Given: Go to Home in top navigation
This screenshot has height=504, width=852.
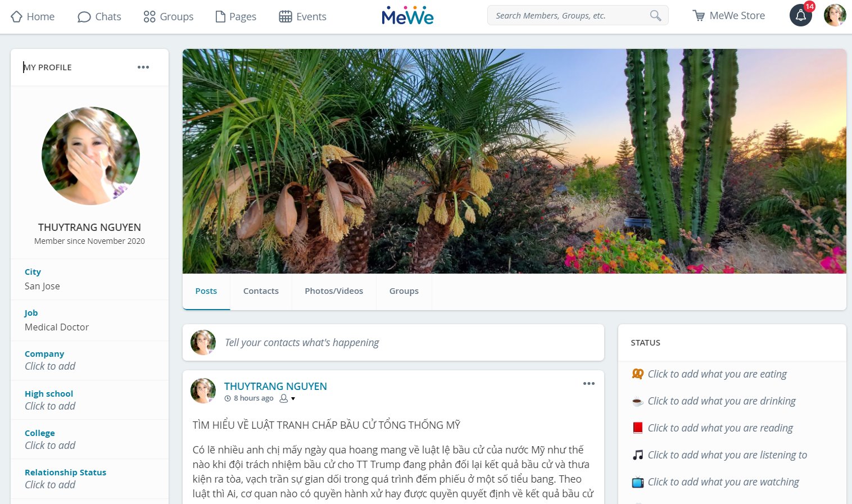Looking at the screenshot, I should tap(33, 17).
